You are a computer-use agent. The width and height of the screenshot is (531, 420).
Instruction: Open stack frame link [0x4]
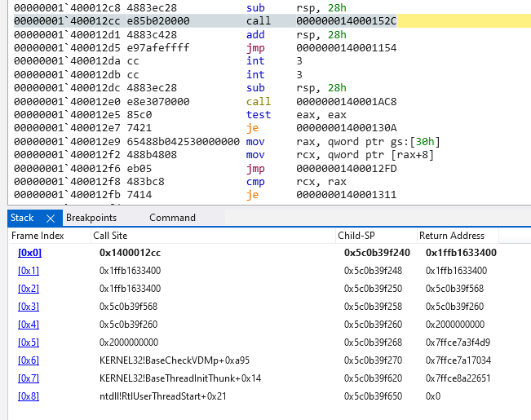tap(29, 325)
